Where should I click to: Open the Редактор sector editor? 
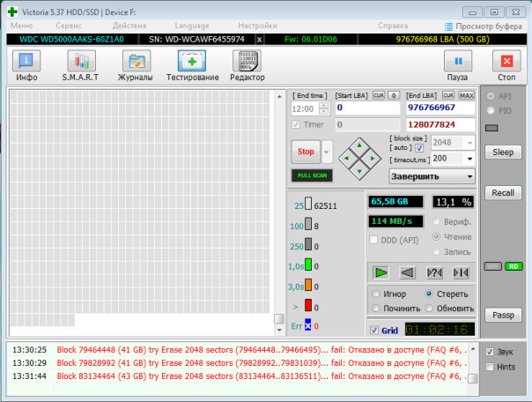click(248, 66)
